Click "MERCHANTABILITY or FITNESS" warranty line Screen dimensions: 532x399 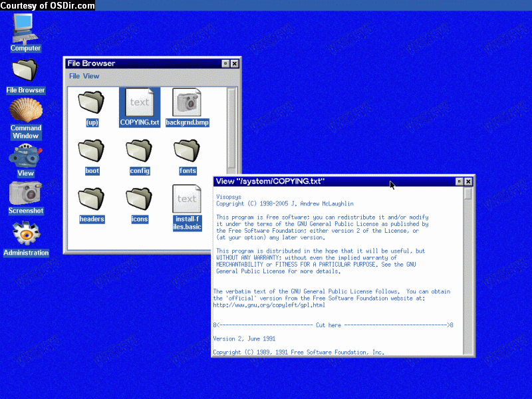point(316,264)
